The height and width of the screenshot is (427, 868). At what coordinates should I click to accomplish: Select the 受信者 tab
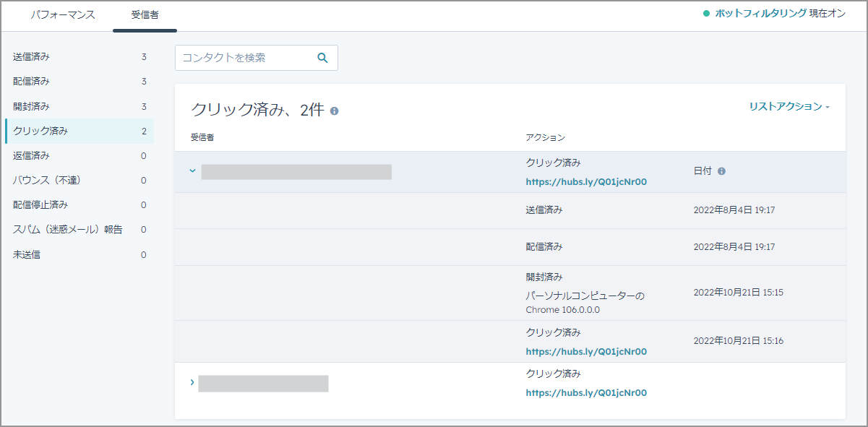tap(145, 14)
